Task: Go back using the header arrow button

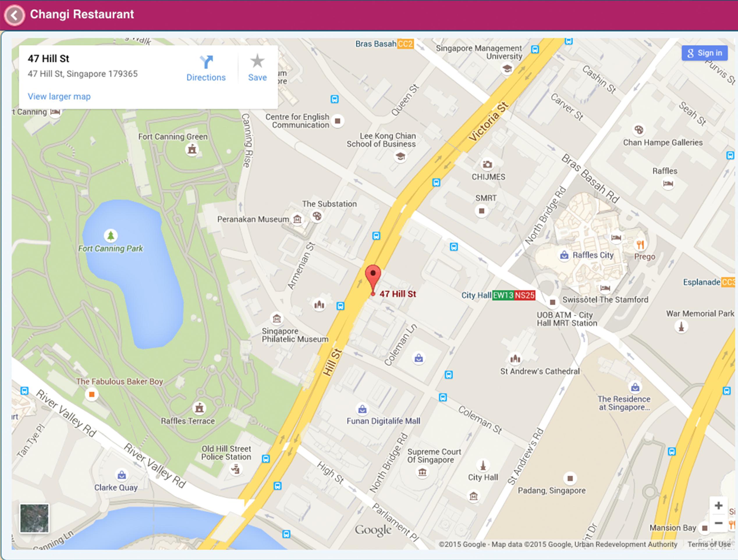Action: pos(14,15)
